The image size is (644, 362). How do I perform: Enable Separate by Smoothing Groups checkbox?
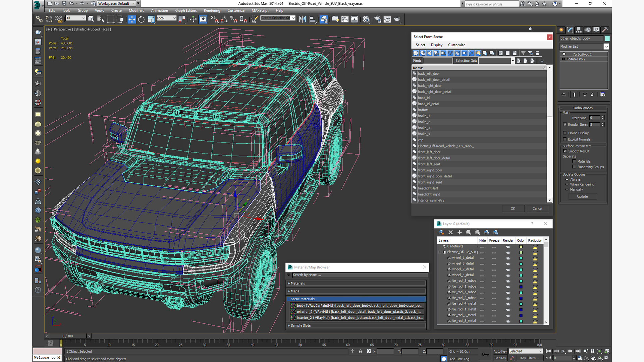574,167
